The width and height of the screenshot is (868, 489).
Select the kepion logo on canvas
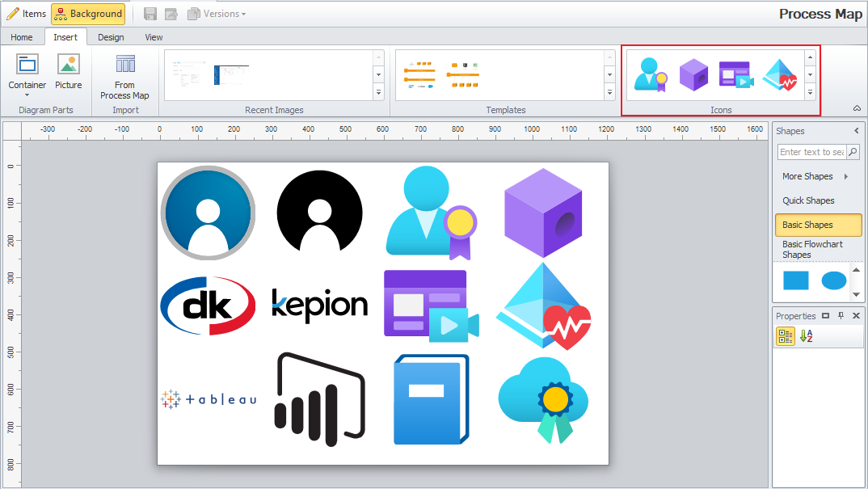[319, 306]
